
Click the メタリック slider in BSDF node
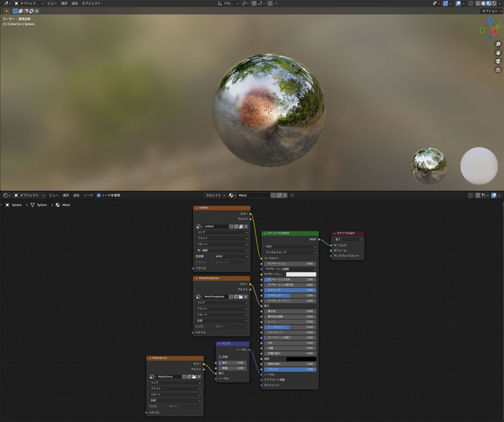point(290,290)
